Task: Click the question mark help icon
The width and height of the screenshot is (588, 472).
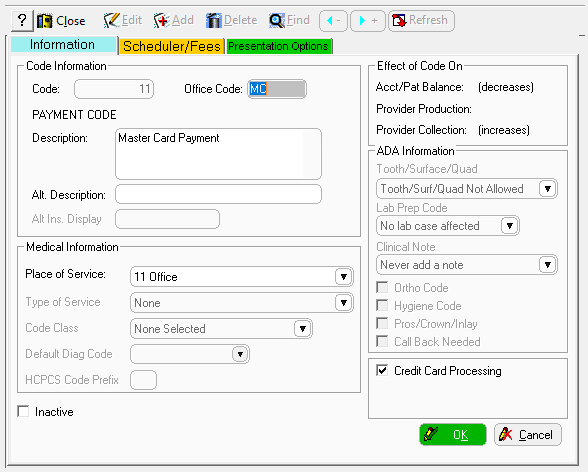Action: 22,20
